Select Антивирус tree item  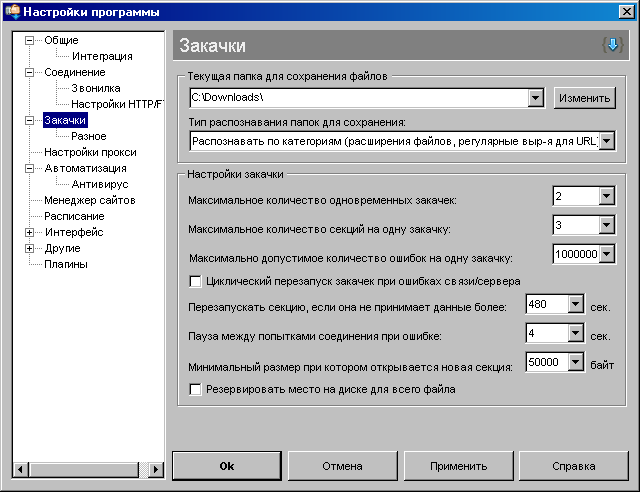click(100, 184)
